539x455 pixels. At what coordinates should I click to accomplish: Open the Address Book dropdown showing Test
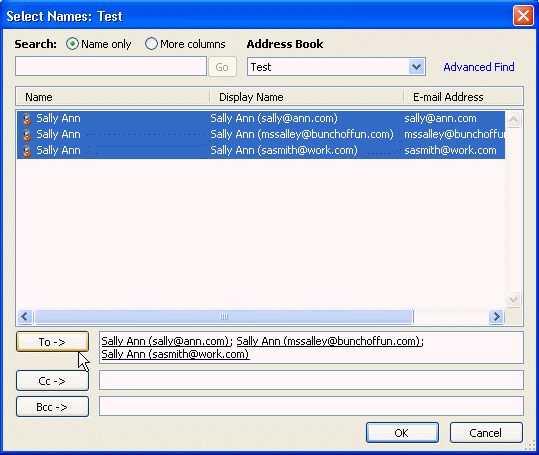416,67
